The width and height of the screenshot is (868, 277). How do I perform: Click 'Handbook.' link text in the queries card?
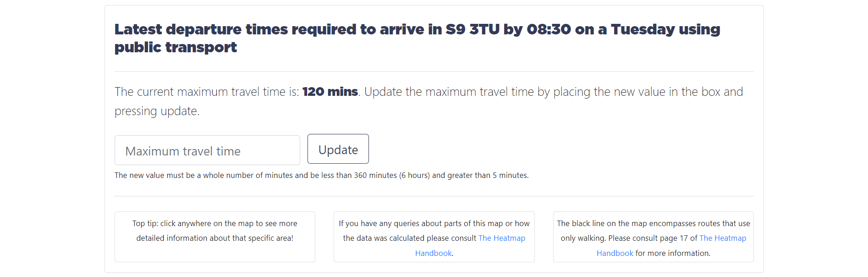(x=434, y=253)
